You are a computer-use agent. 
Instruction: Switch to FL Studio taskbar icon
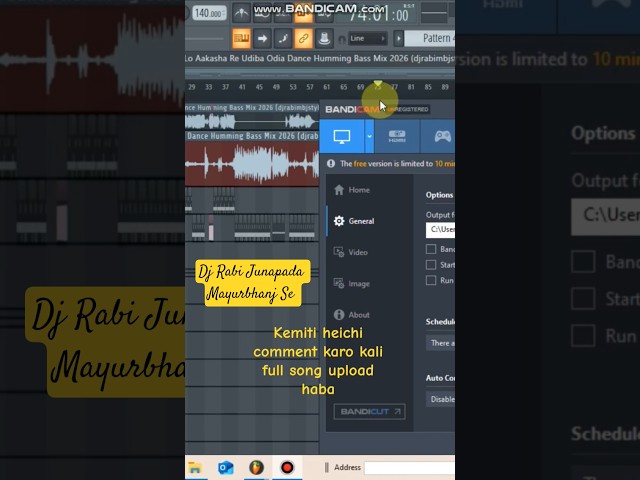point(256,468)
